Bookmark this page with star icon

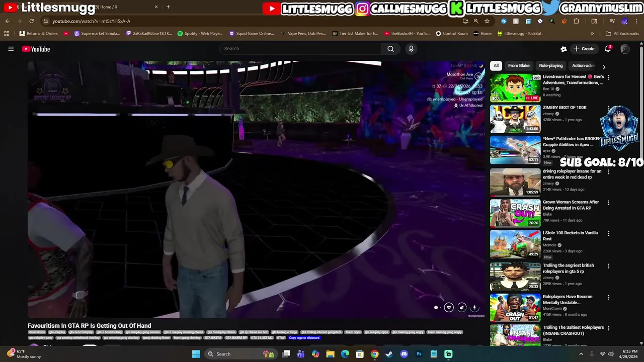[x=487, y=21]
